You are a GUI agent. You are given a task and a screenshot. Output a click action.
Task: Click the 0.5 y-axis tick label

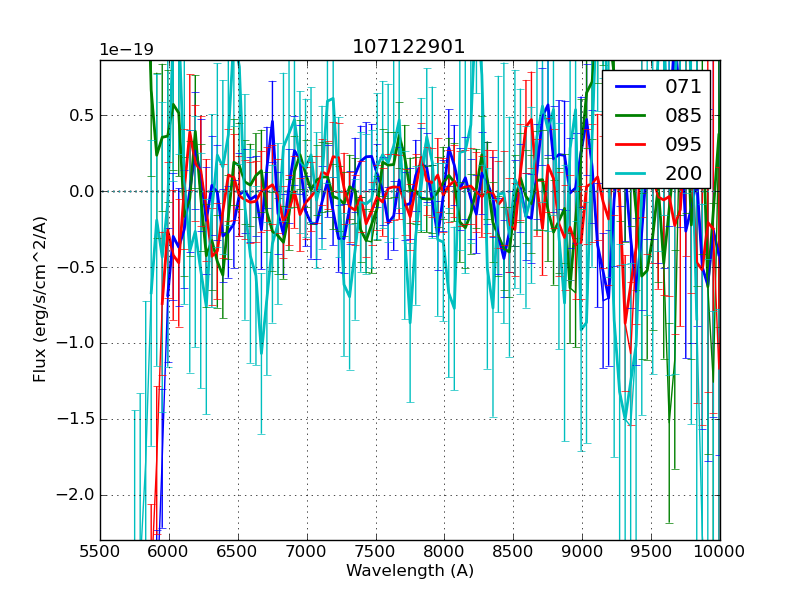pos(81,115)
